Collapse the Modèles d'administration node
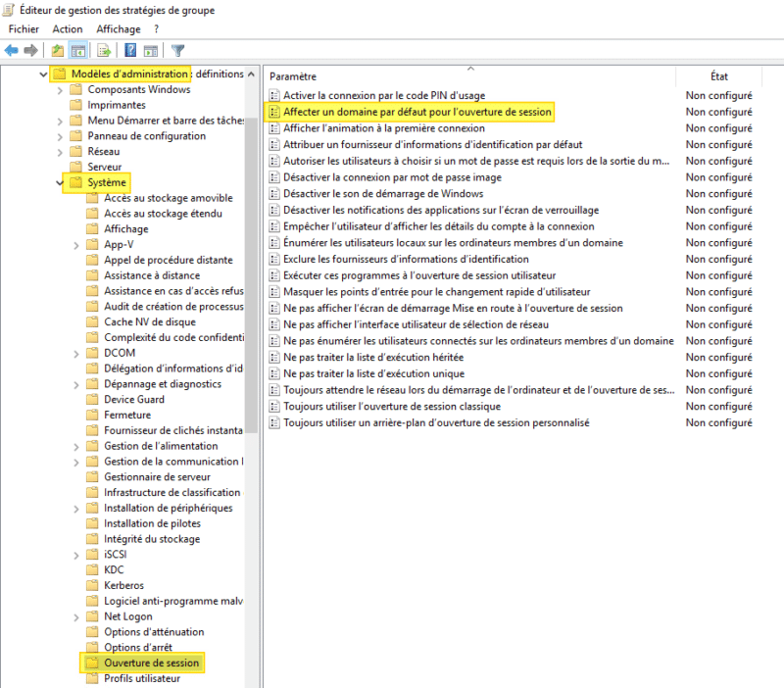Screen dimensions: 784x688 point(43,74)
